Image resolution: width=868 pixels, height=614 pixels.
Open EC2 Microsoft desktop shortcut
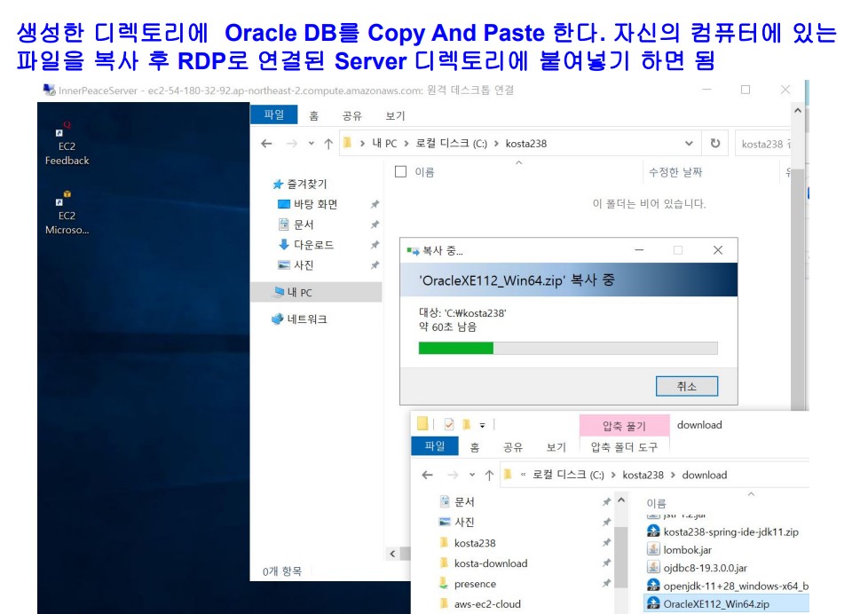click(67, 214)
